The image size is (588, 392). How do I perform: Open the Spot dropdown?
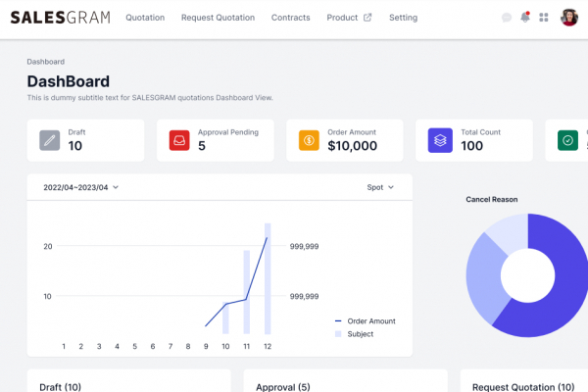[380, 187]
